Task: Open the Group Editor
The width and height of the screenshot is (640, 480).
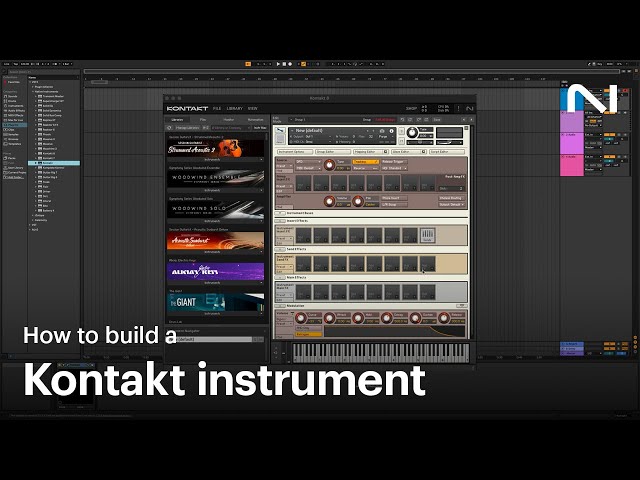Action: click(x=332, y=151)
